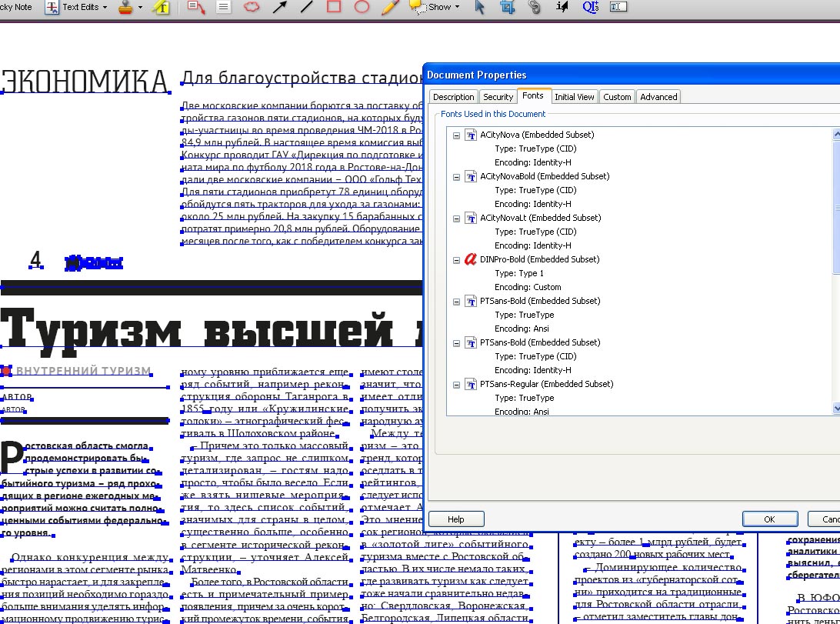840x624 pixels.
Task: Click the ACityNovaLt font icon
Action: coord(470,218)
